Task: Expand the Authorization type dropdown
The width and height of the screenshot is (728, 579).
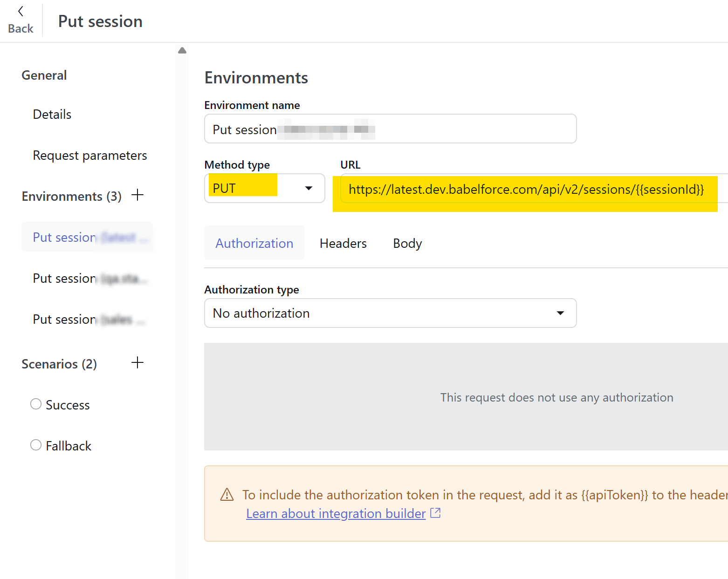Action: (x=390, y=313)
